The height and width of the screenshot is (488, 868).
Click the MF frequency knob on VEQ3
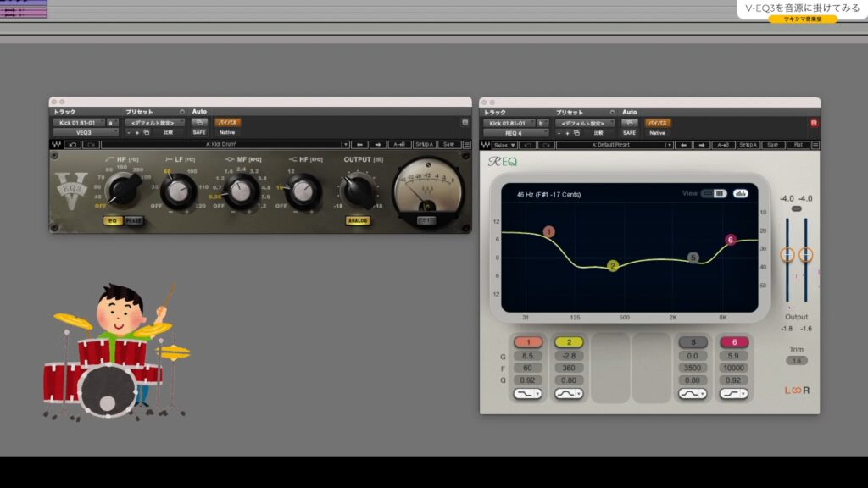241,191
